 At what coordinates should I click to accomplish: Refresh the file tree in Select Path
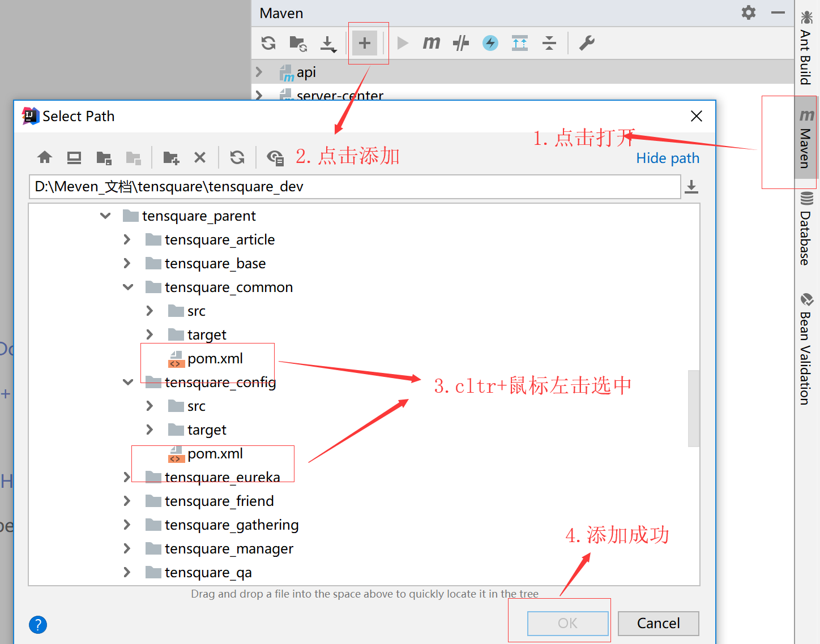237,157
